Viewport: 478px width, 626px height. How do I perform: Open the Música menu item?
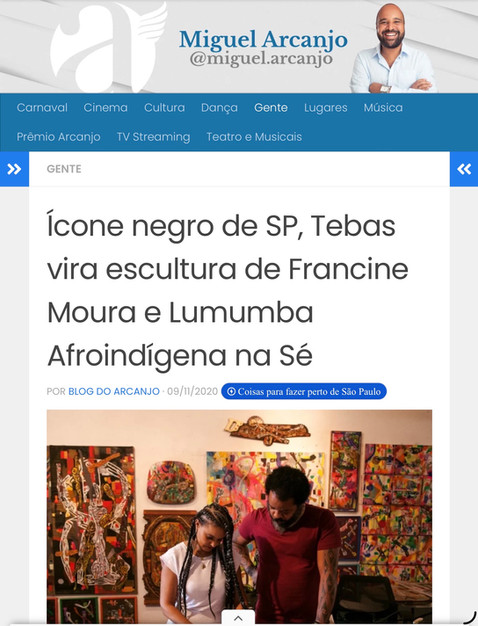click(x=383, y=107)
